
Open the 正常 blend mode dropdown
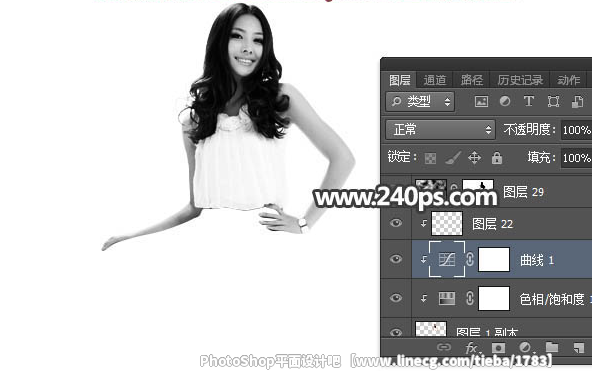coord(440,130)
